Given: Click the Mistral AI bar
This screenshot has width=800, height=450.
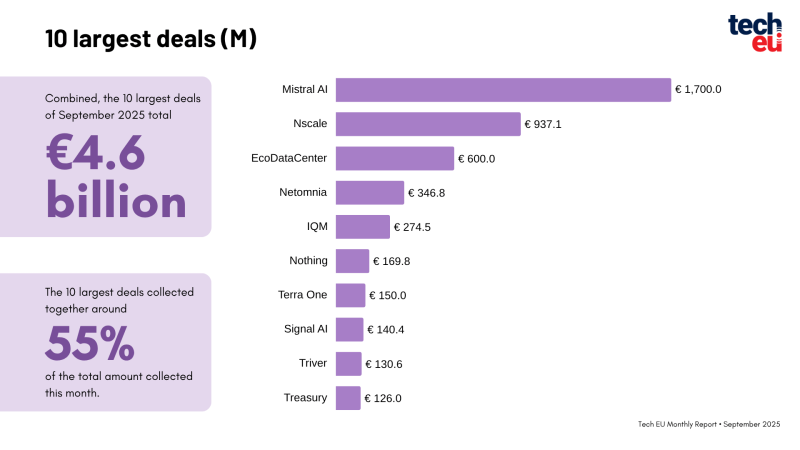Looking at the screenshot, I should click(x=503, y=90).
